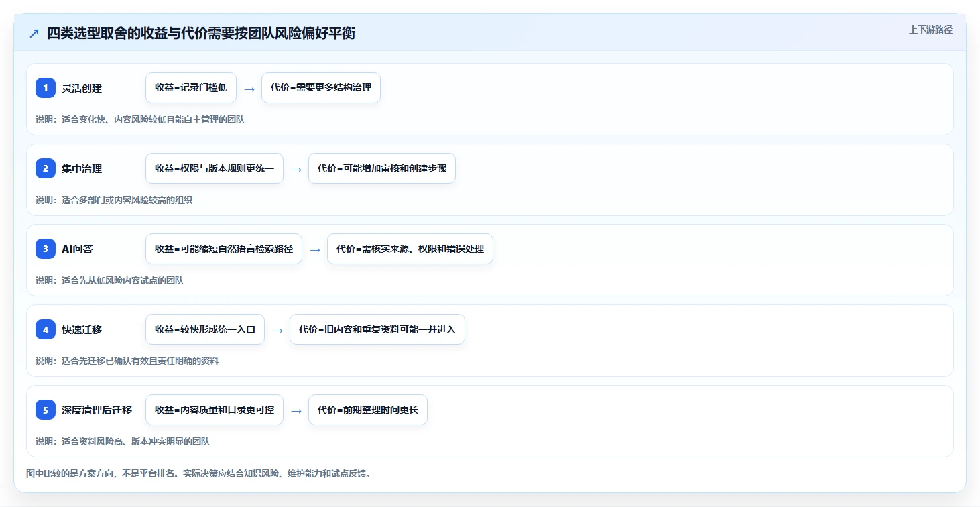980x507 pixels.
Task: Select the number 3 badge for AI问答
Action: 46,249
